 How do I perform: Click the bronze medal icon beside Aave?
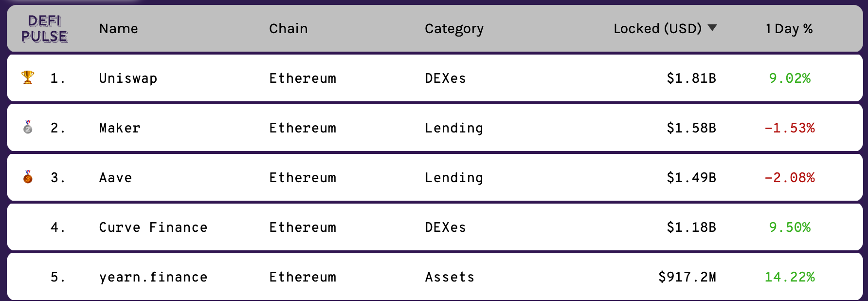click(28, 177)
